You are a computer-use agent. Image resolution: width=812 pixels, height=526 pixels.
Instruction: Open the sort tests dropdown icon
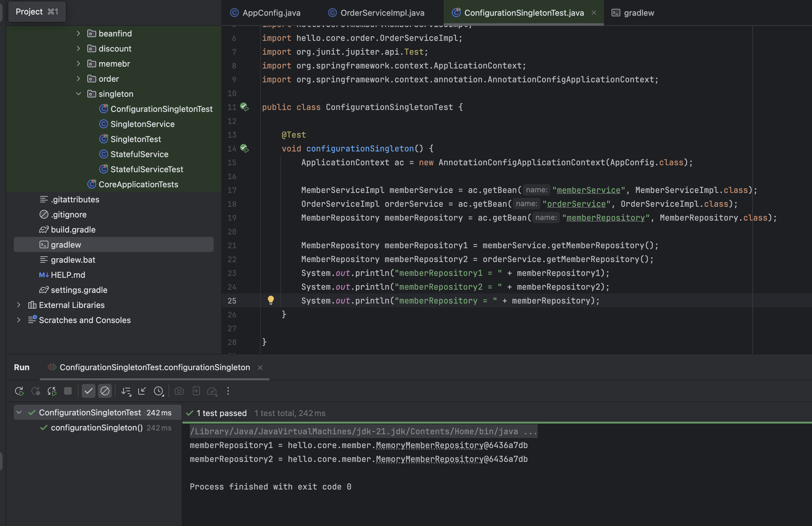(x=126, y=391)
